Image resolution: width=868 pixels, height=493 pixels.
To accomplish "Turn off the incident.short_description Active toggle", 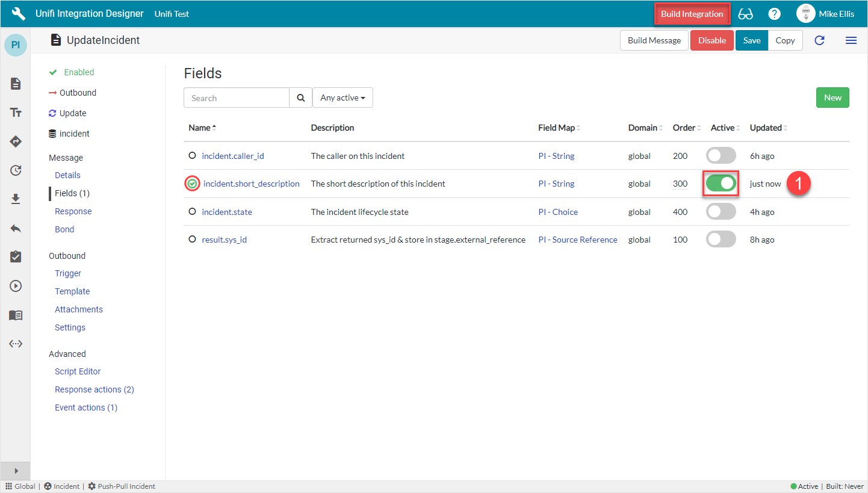I will (x=721, y=184).
